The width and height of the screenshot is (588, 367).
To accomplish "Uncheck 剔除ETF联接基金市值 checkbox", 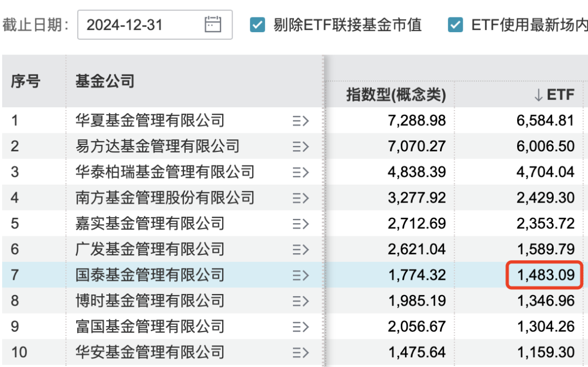I will [x=258, y=25].
